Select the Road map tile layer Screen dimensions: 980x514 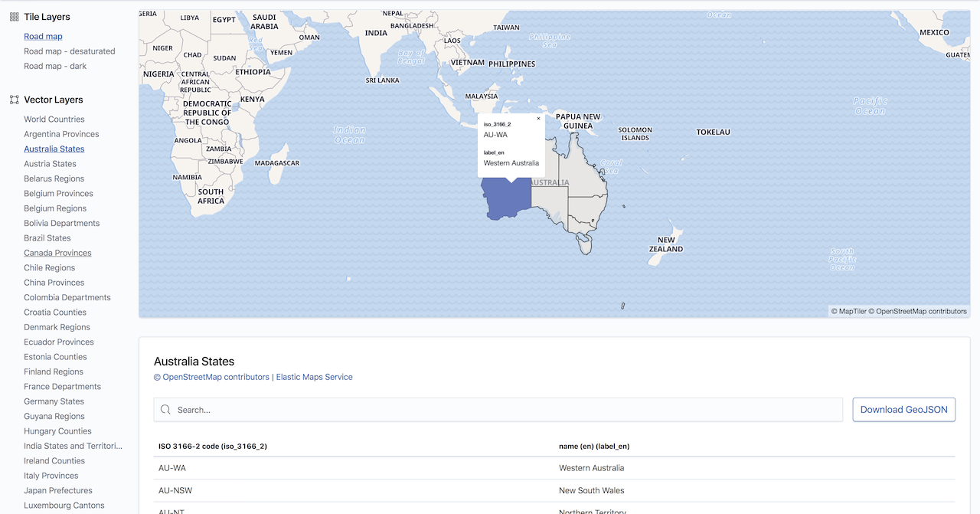pyautogui.click(x=43, y=37)
